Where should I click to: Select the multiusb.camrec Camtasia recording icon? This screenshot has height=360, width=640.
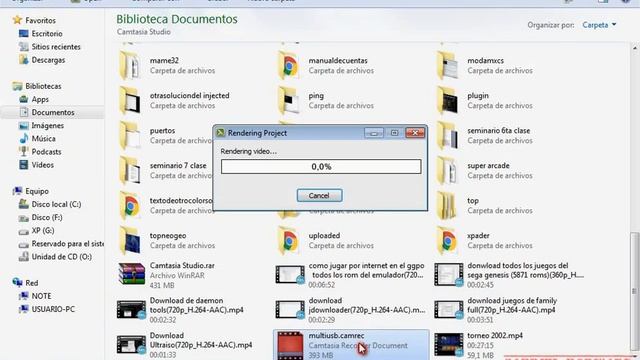coord(290,345)
